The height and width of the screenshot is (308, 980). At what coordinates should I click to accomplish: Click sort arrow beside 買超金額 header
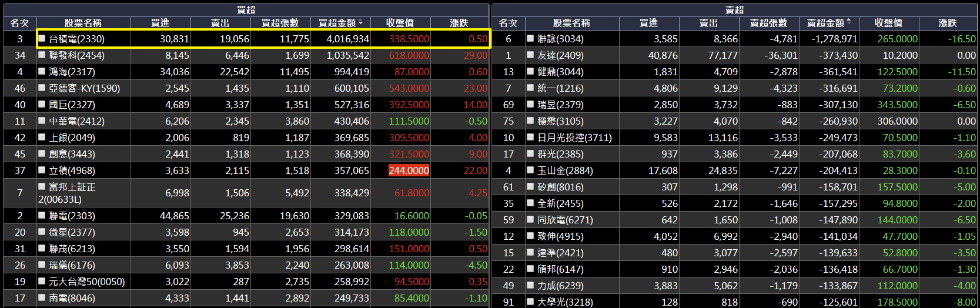(x=360, y=23)
